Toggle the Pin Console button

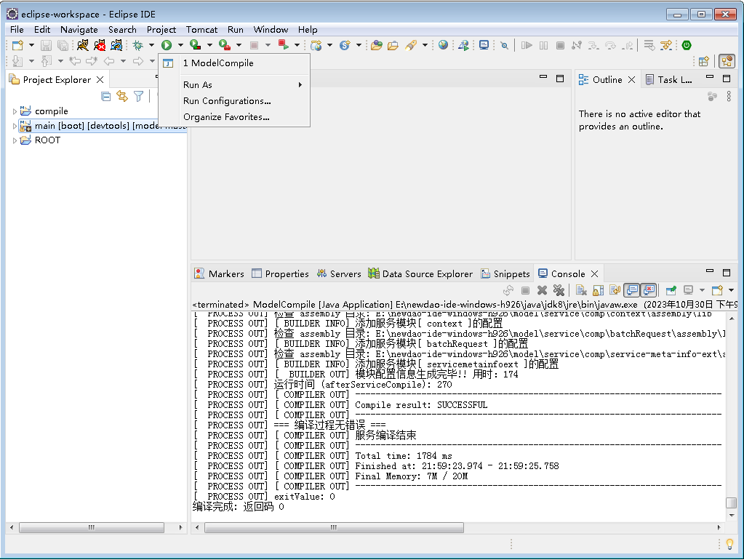pos(671,290)
